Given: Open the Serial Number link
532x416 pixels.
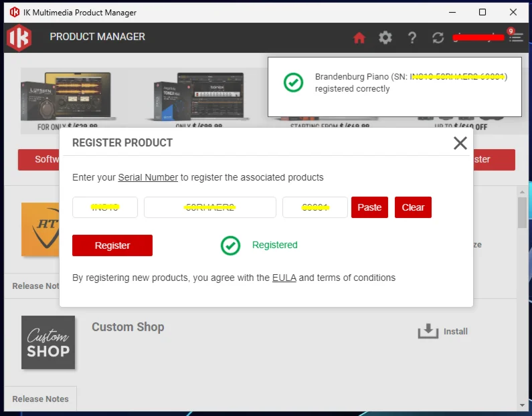Looking at the screenshot, I should tap(148, 177).
